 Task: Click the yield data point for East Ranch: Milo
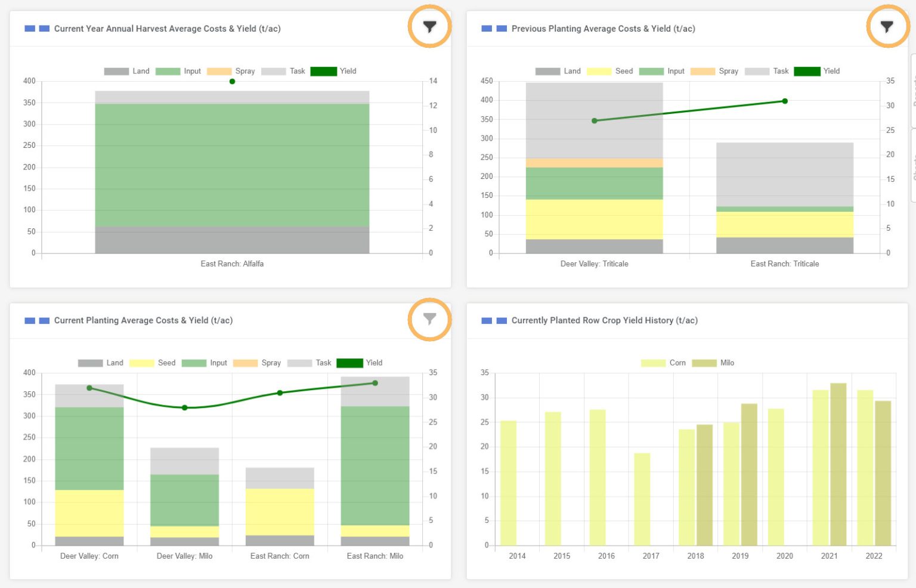(375, 383)
